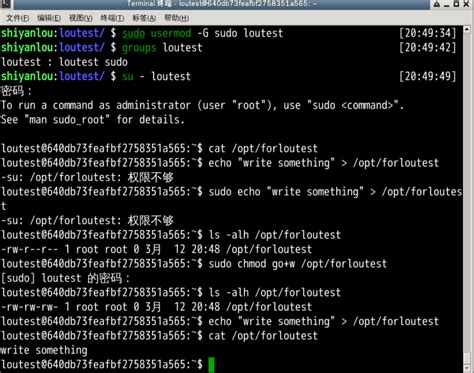This screenshot has height=373, width=474.
Task: Click the 'su - loutest' command
Action: pyautogui.click(x=156, y=77)
